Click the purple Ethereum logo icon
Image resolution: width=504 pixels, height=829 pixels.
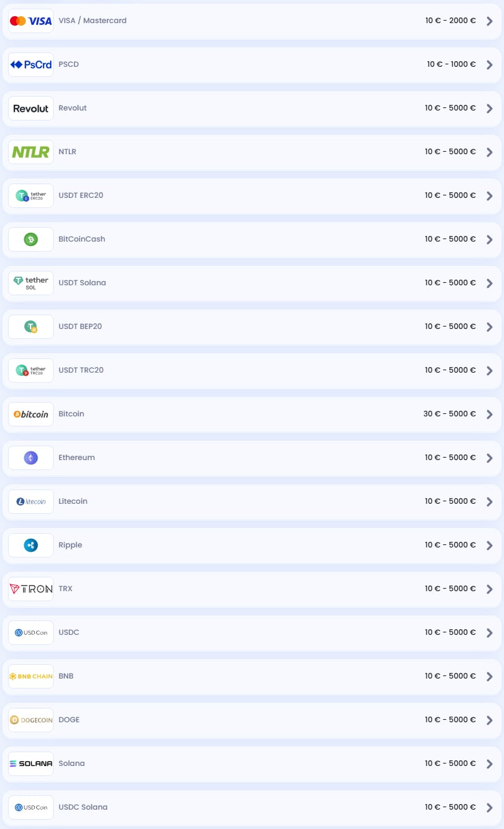point(31,458)
